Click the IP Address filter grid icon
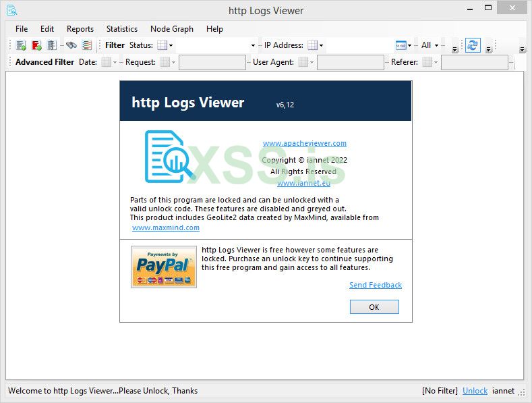The image size is (532, 403). click(x=312, y=45)
